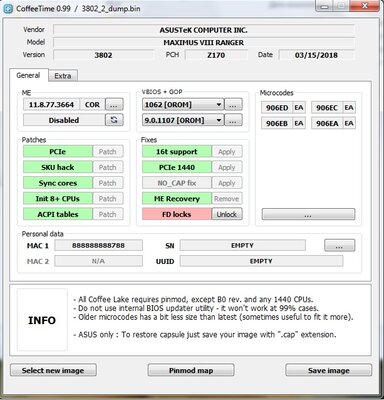This screenshot has width=384, height=400.
Task: Click the ME refresh arrows icon
Action: (x=114, y=120)
